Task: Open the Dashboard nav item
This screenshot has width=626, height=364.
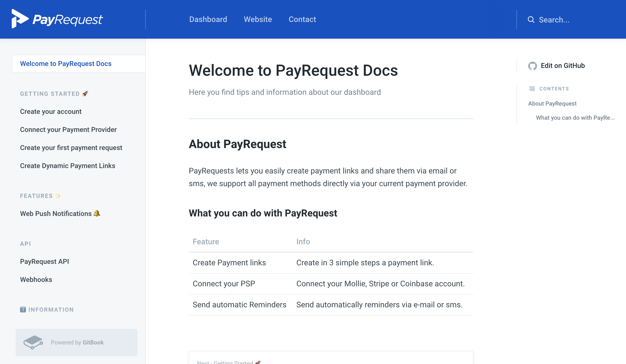Action: point(208,19)
